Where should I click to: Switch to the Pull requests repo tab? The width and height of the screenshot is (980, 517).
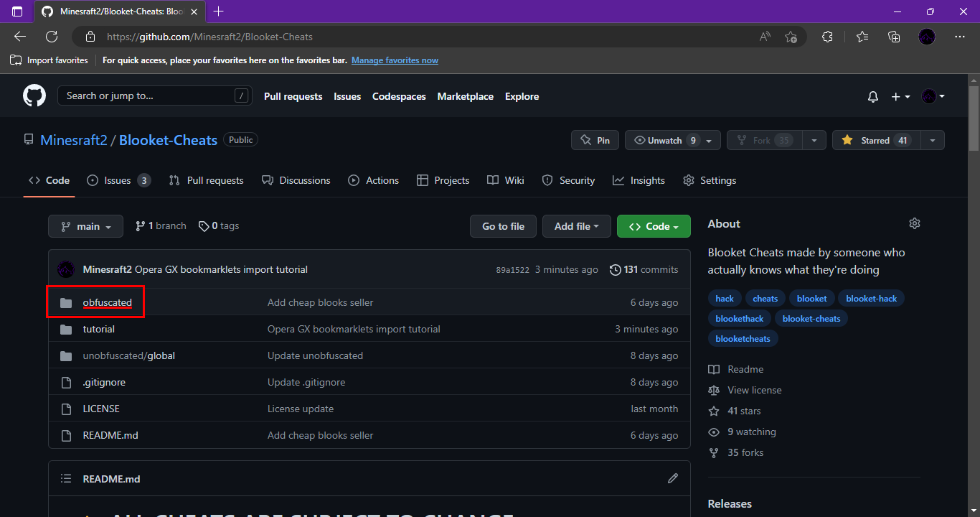click(207, 180)
